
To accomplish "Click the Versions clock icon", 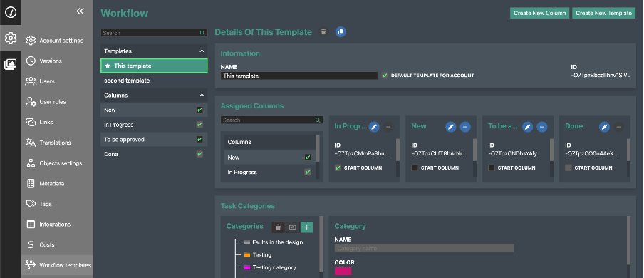I will [31, 61].
